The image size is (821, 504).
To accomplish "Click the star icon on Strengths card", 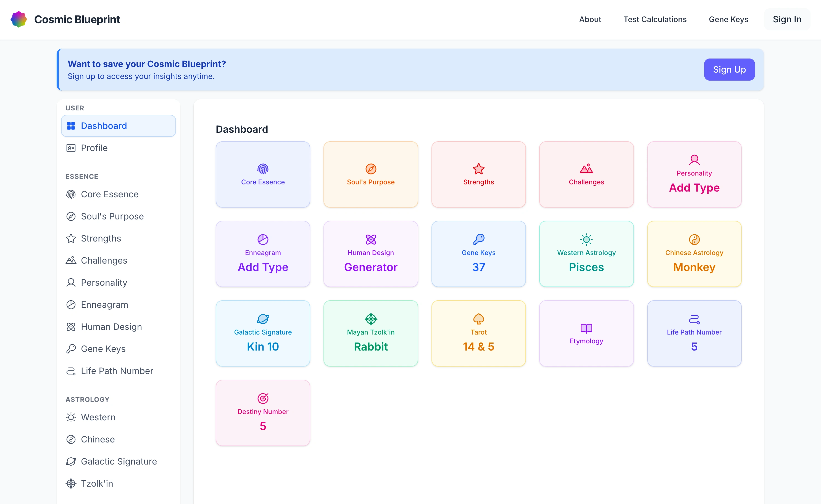I will [x=478, y=169].
